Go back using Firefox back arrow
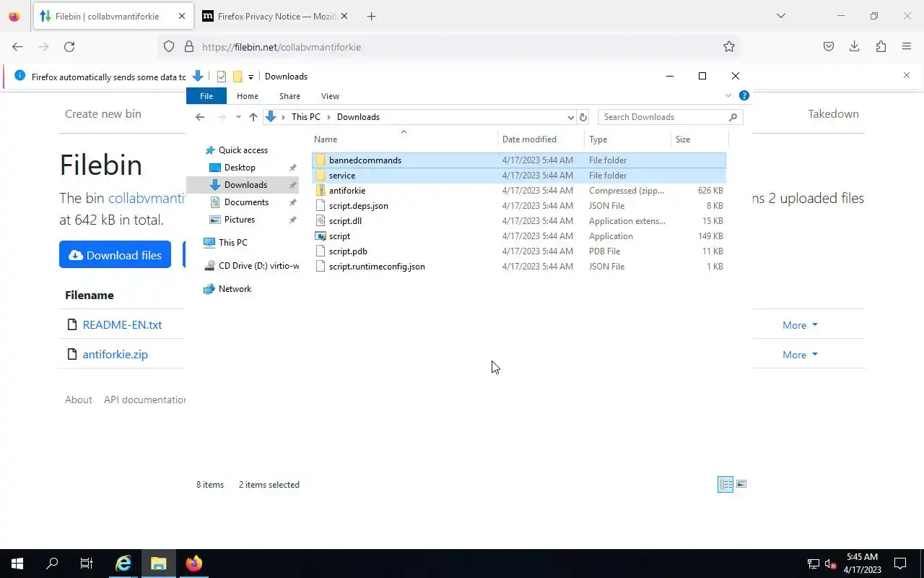The height and width of the screenshot is (578, 924). [17, 47]
